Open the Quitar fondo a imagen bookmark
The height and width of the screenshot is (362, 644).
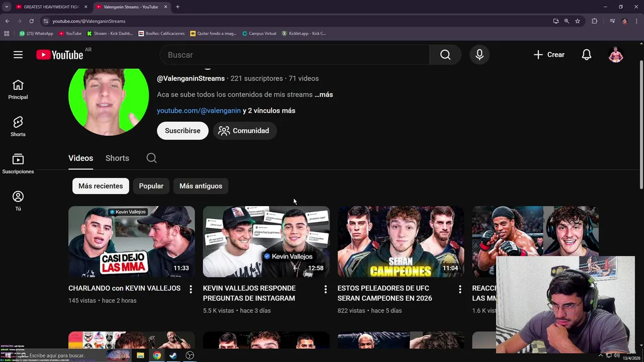click(x=213, y=34)
